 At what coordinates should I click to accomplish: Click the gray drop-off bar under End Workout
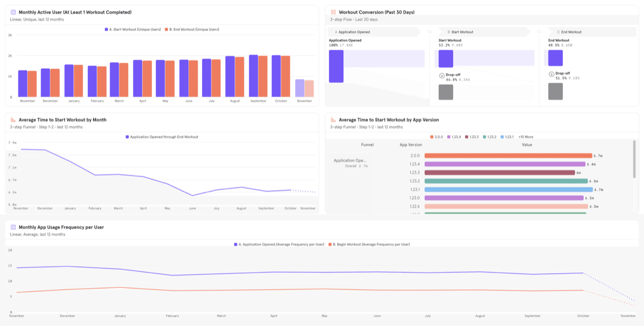tap(555, 91)
